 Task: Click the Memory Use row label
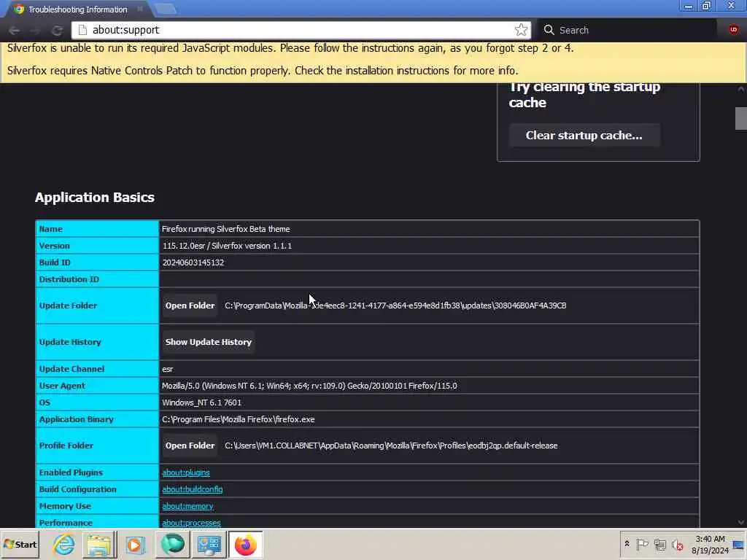(65, 506)
